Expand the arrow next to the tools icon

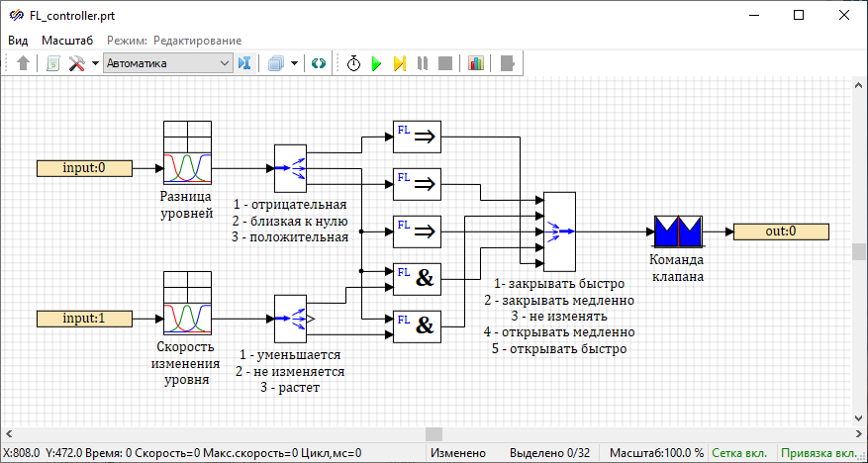pyautogui.click(x=95, y=63)
